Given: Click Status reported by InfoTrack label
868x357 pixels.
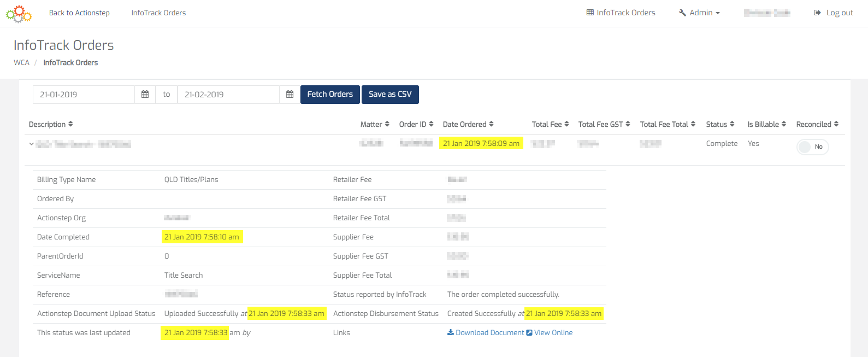Looking at the screenshot, I should point(380,294).
